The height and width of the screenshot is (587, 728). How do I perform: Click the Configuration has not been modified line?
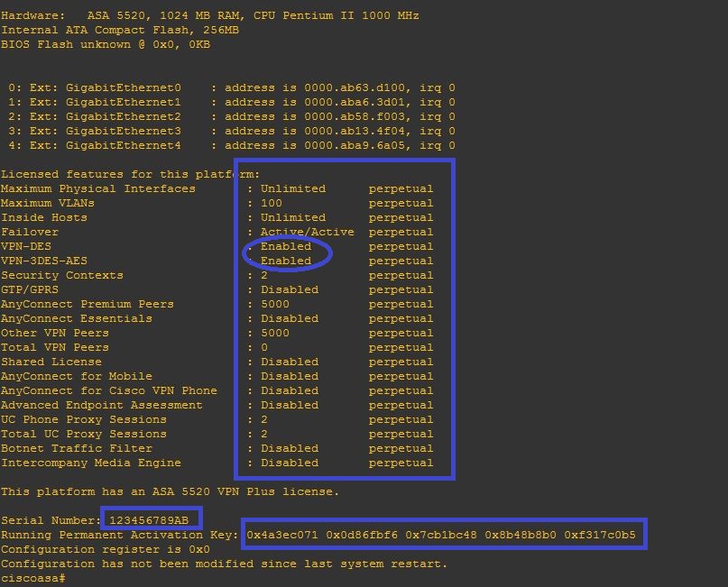coord(225,564)
